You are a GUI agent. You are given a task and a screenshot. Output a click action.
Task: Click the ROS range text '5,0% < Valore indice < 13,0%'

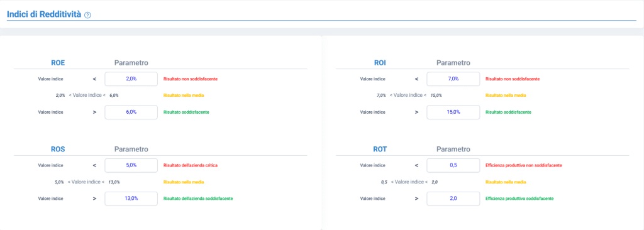pos(87,182)
